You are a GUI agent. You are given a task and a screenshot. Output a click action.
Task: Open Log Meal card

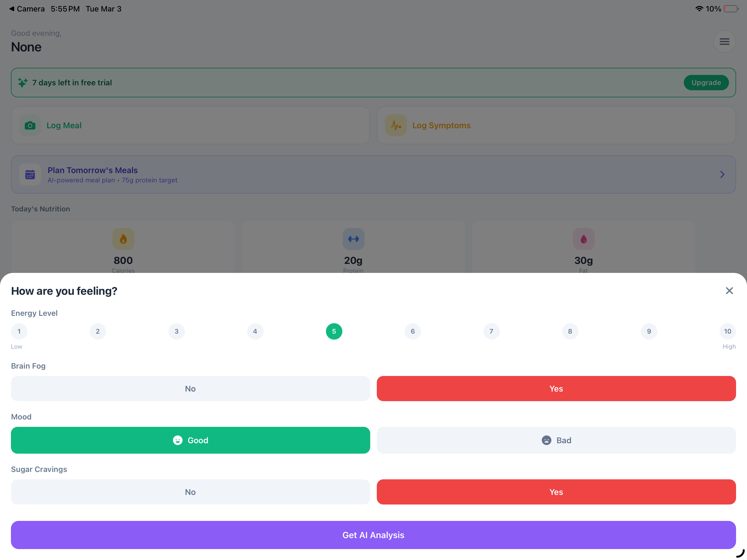[x=191, y=125]
